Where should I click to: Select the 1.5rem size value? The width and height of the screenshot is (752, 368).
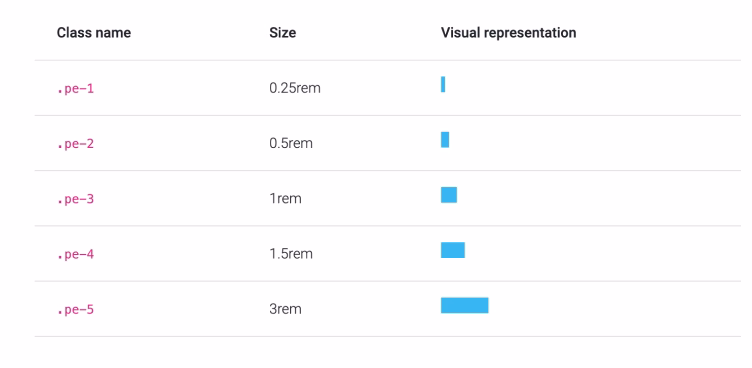[291, 254]
